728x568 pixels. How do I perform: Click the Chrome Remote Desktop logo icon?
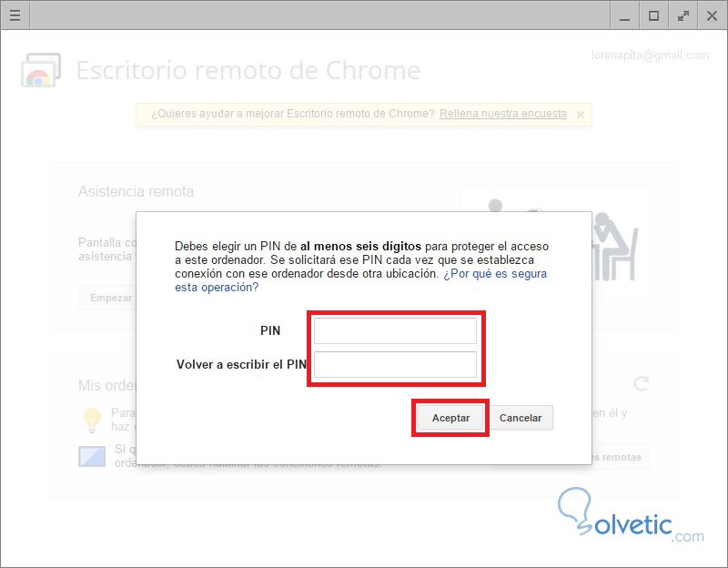coord(41,70)
